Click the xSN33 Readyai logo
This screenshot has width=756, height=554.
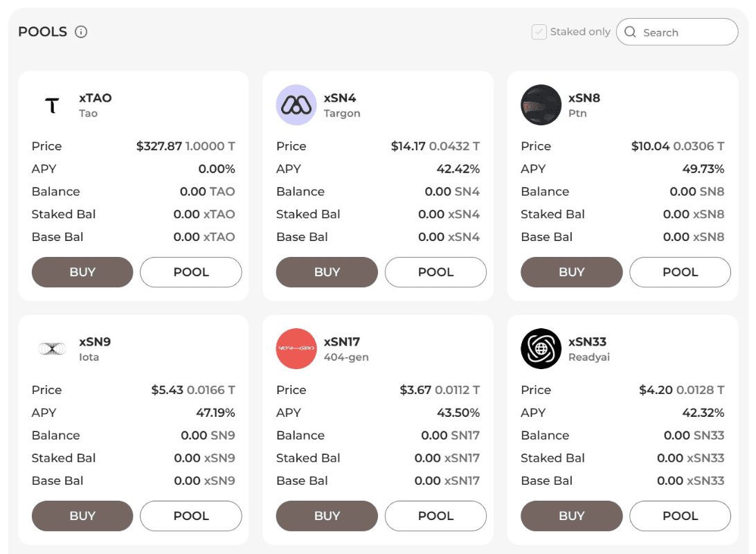pos(541,349)
